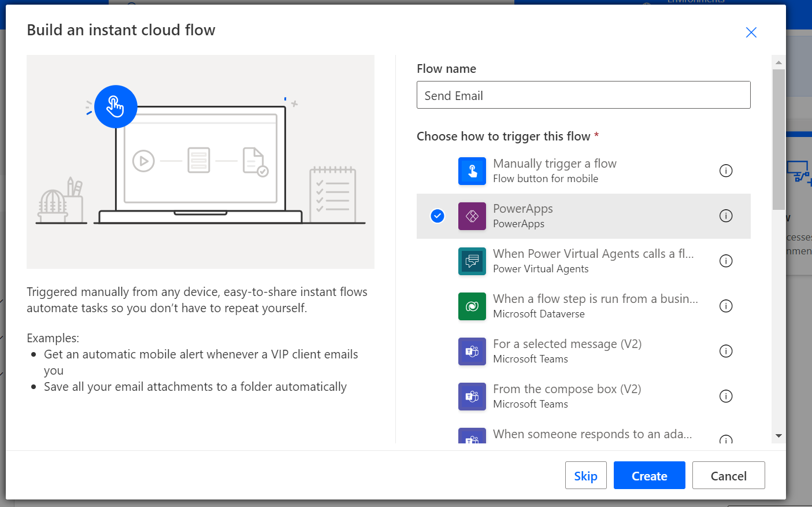Viewport: 812px width, 507px height.
Task: Click the purple PowerApps trigger icon
Action: [472, 216]
